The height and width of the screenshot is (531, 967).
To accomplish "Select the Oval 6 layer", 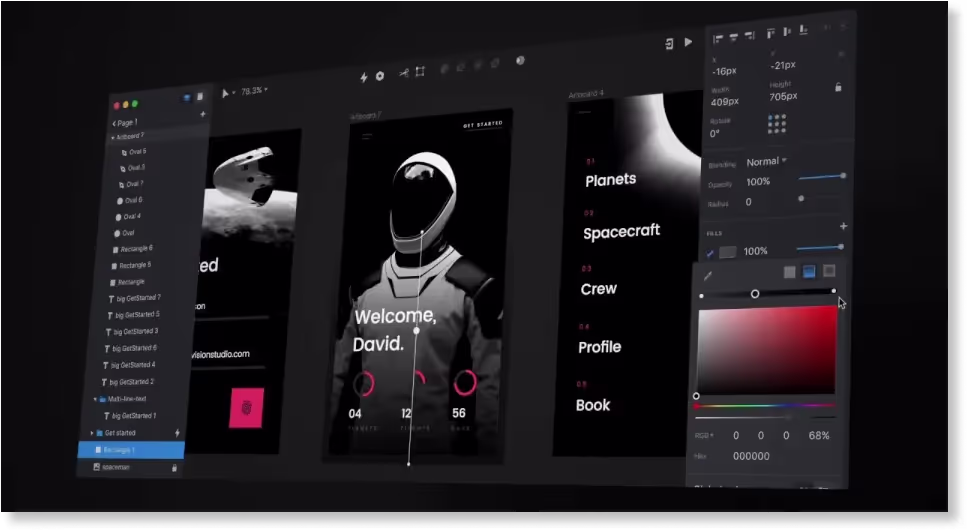I will click(x=130, y=200).
